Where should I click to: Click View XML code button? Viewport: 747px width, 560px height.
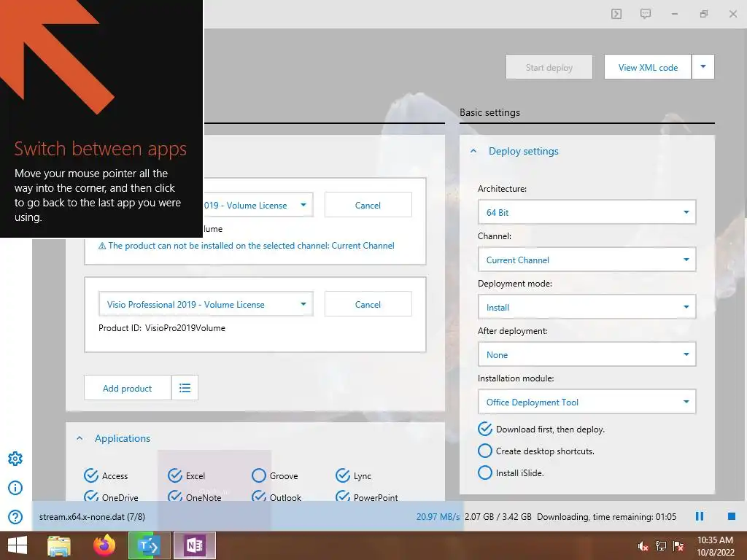[648, 66]
